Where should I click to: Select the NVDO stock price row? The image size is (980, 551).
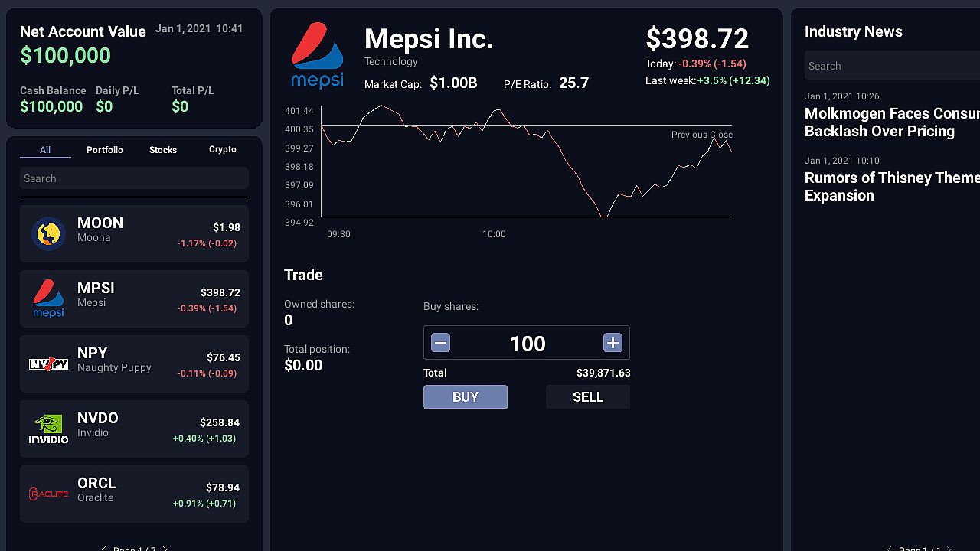(134, 429)
